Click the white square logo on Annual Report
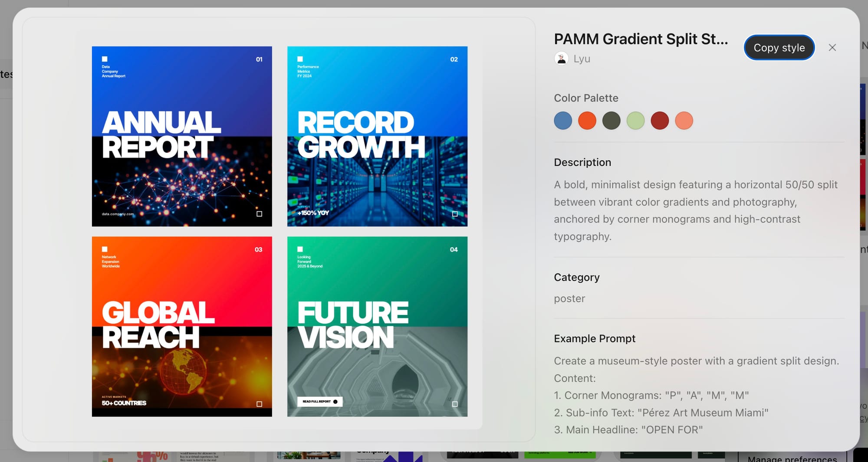This screenshot has width=868, height=462. [x=105, y=59]
